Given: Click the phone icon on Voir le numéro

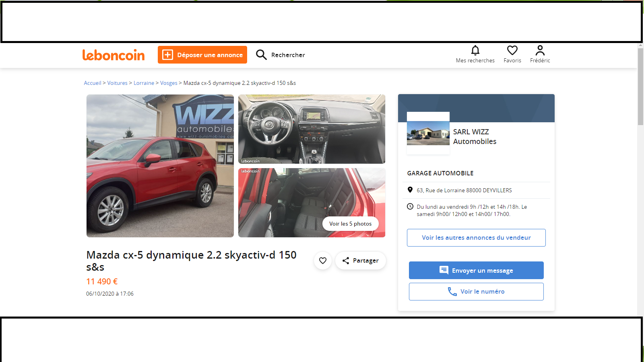Looking at the screenshot, I should pyautogui.click(x=452, y=292).
